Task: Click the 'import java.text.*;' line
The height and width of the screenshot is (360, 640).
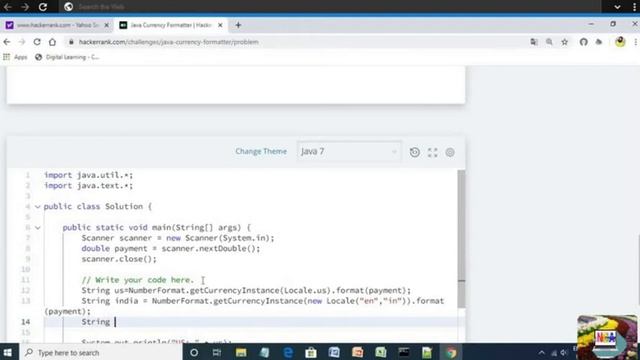Action: [89, 186]
